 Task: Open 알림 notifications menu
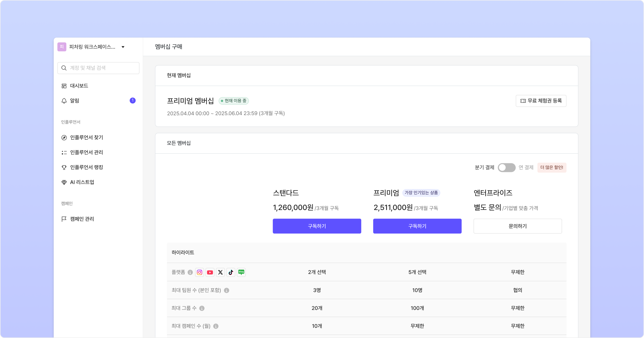click(x=75, y=101)
